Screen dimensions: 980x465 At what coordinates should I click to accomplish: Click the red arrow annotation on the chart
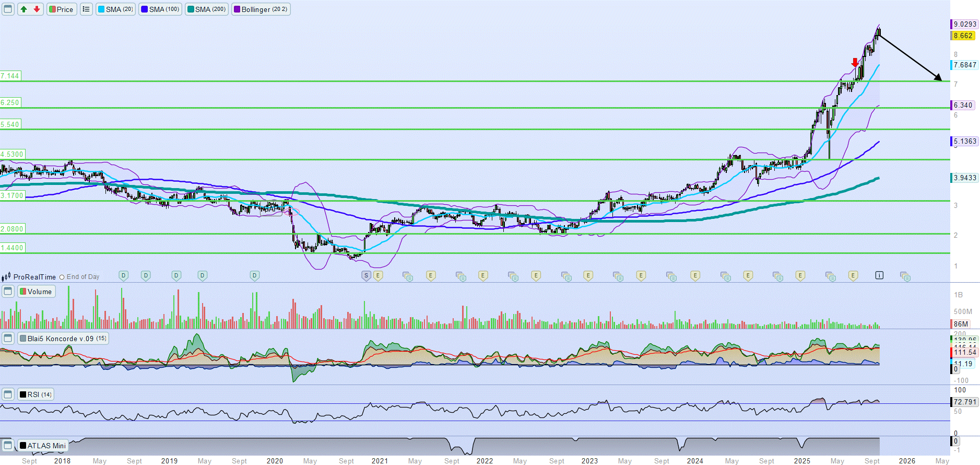pos(855,63)
